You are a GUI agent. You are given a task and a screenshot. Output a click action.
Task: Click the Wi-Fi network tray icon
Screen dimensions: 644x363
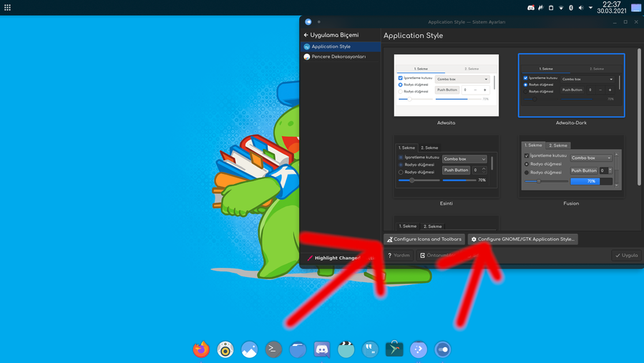560,8
